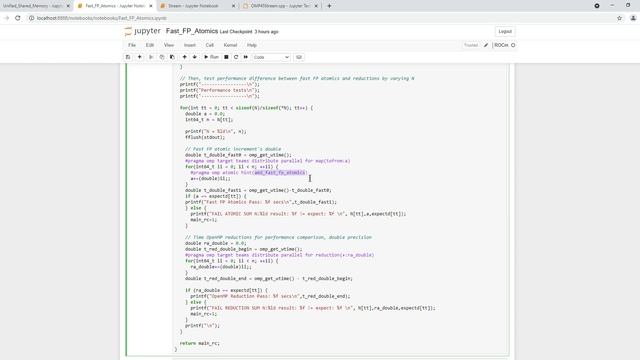This screenshot has width=640, height=360.
Task: Rename the notebook title Fast_FP_Atomics
Action: [x=192, y=31]
